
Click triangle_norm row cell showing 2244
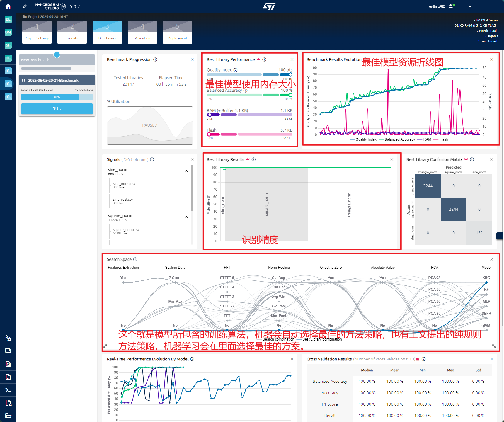(x=428, y=186)
